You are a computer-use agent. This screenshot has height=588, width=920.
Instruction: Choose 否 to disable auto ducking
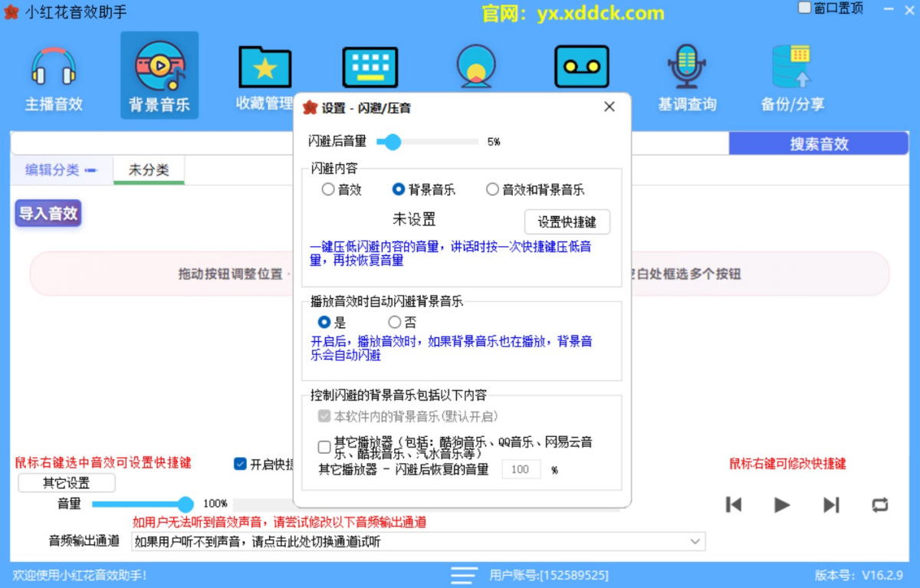(x=396, y=322)
